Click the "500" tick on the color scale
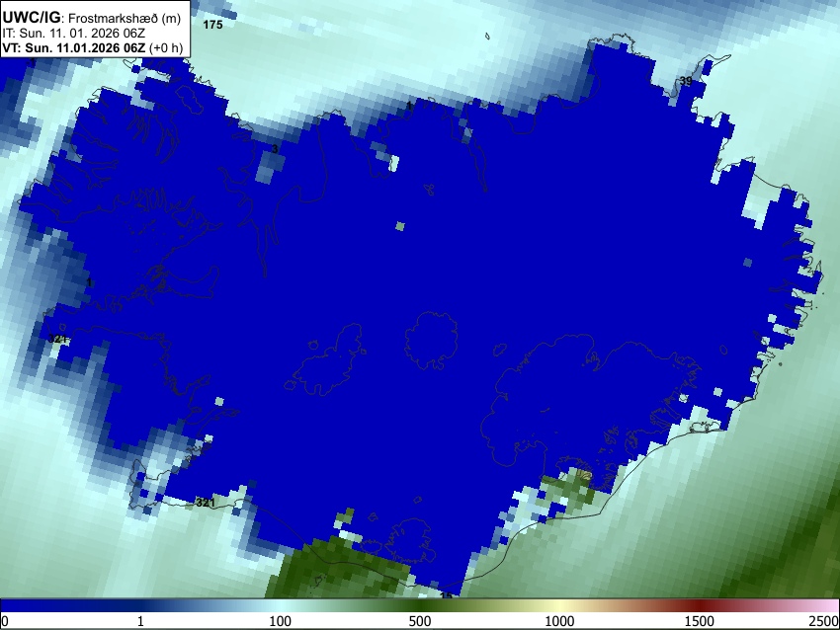This screenshot has height=630, width=840. click(x=420, y=621)
